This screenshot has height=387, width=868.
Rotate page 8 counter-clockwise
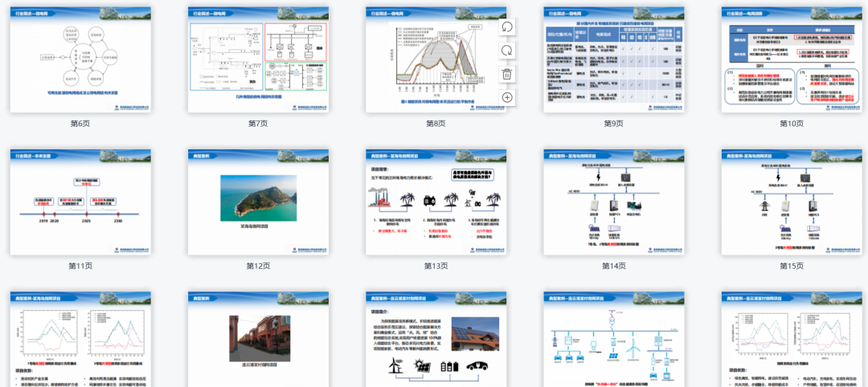tap(507, 26)
